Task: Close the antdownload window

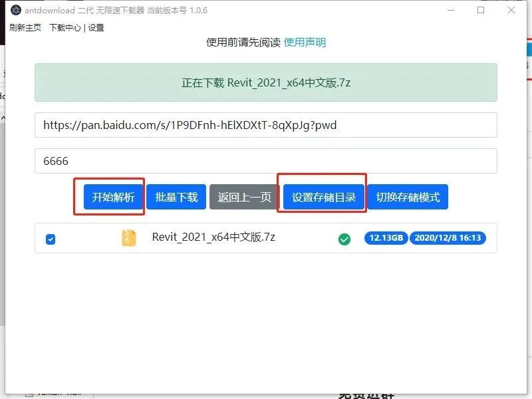Action: click(x=511, y=10)
